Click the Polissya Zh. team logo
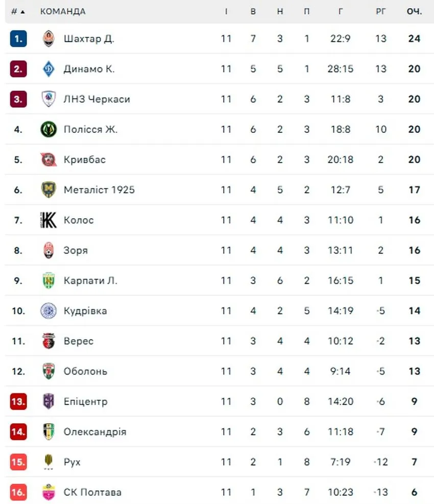This screenshot has height=504, width=434. 49,129
